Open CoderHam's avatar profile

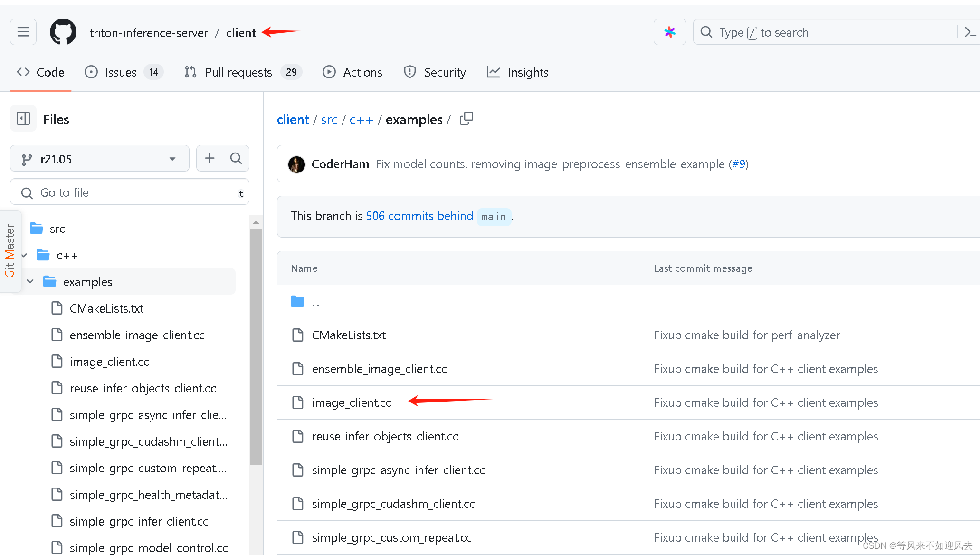click(297, 164)
